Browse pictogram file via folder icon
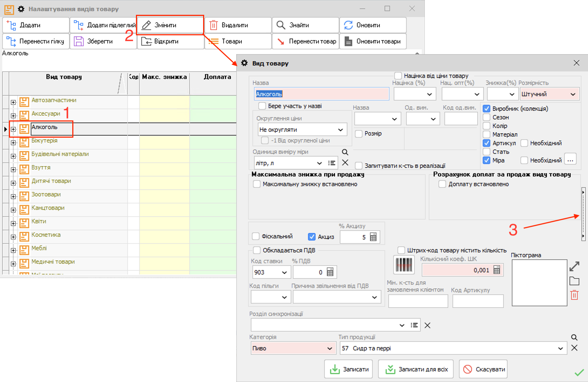The width and height of the screenshot is (588, 382). click(x=574, y=281)
